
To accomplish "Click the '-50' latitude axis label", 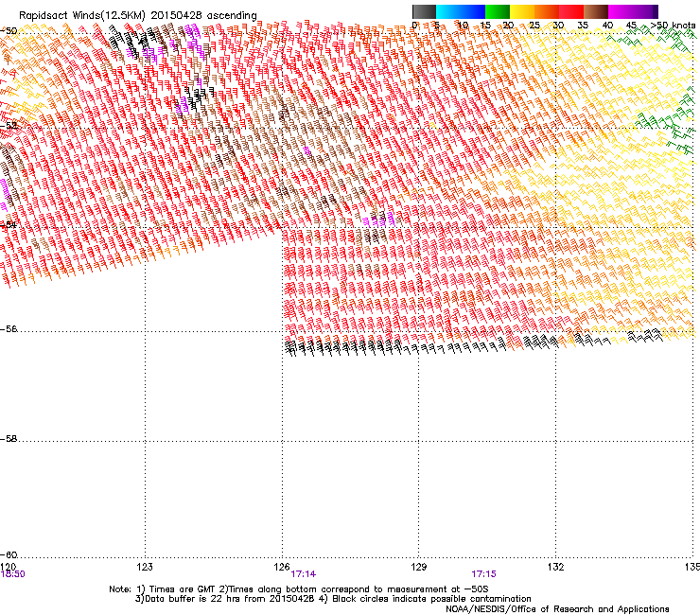I will pos(9,31).
